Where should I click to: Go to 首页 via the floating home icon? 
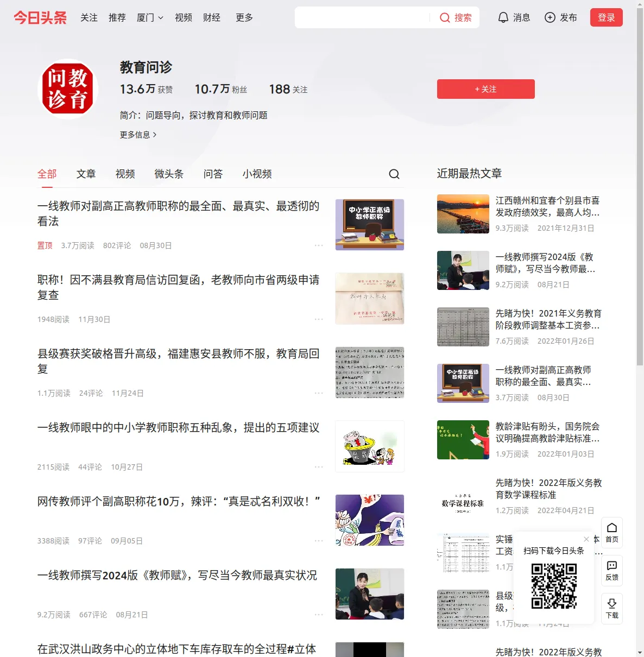tap(612, 533)
